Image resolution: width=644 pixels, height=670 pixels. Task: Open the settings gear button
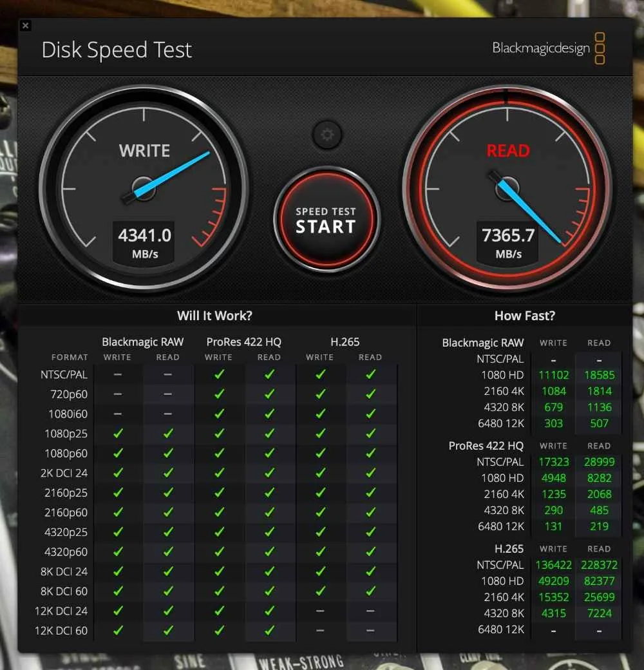pos(327,135)
